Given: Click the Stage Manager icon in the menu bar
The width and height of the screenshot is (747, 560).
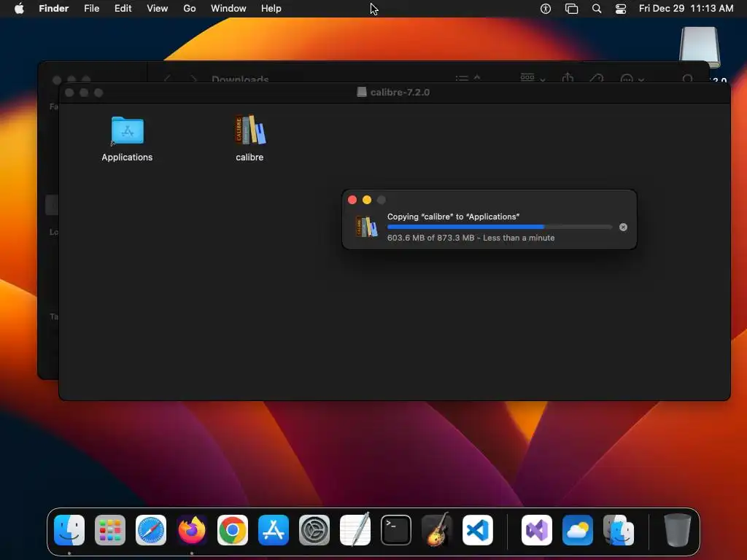Looking at the screenshot, I should click(x=572, y=9).
